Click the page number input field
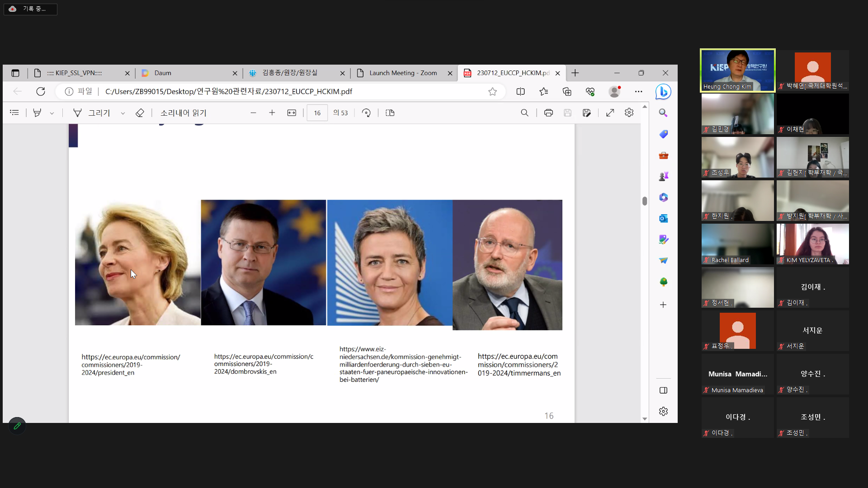 tap(317, 113)
